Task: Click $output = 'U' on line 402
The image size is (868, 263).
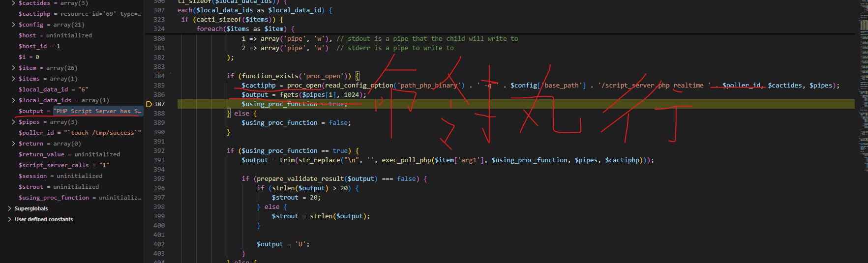Action: pyautogui.click(x=283, y=244)
